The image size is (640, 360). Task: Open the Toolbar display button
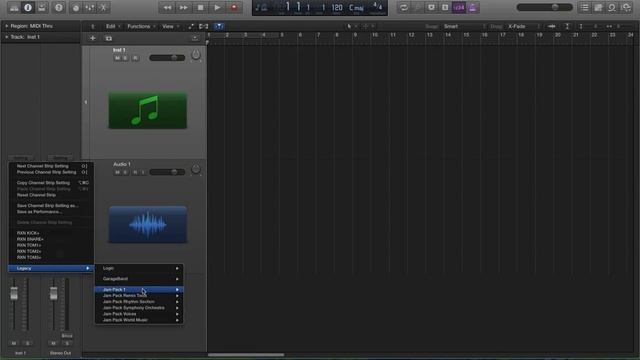click(x=42, y=7)
